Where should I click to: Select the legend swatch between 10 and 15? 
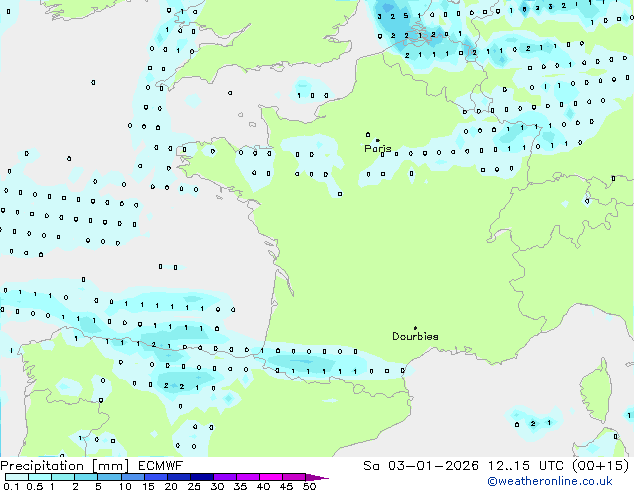133,477
